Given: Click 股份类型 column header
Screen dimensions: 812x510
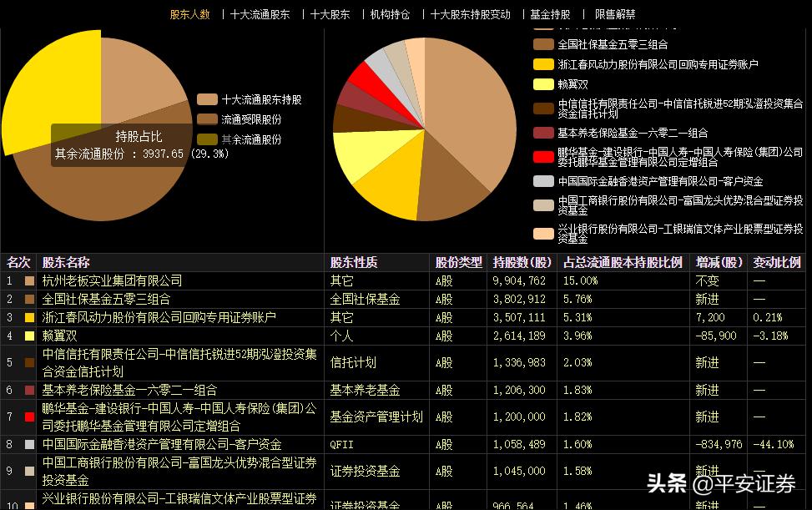Looking at the screenshot, I should (x=459, y=262).
